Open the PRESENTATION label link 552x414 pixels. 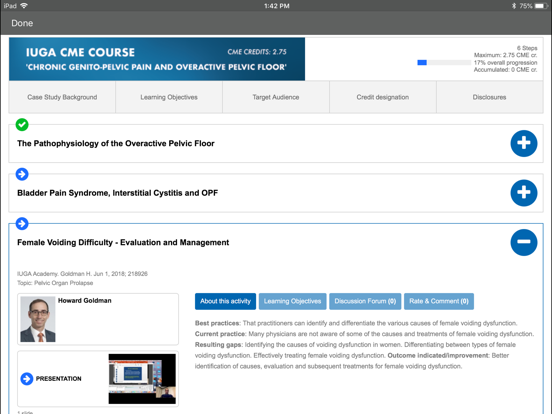58,379
